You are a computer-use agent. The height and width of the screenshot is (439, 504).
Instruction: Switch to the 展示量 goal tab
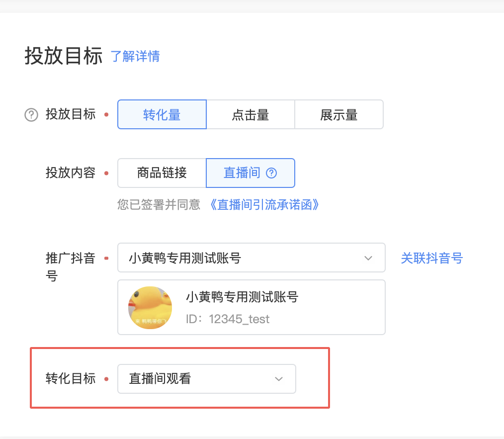point(338,114)
